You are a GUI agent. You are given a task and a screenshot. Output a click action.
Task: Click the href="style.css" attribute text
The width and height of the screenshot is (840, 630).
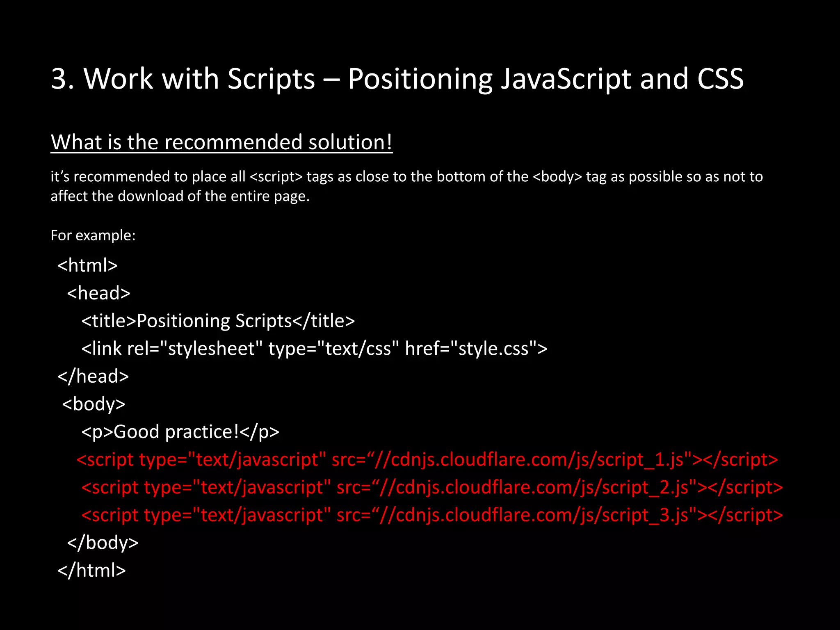[471, 349]
